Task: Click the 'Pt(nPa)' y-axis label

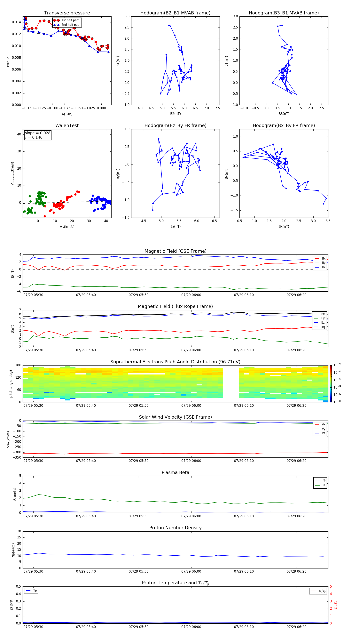Action: (8, 61)
